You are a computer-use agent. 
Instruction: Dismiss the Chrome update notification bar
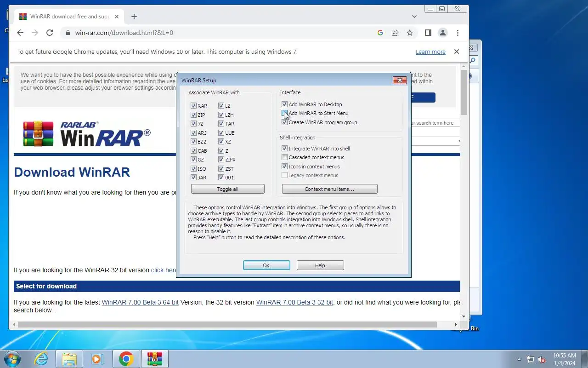(457, 52)
